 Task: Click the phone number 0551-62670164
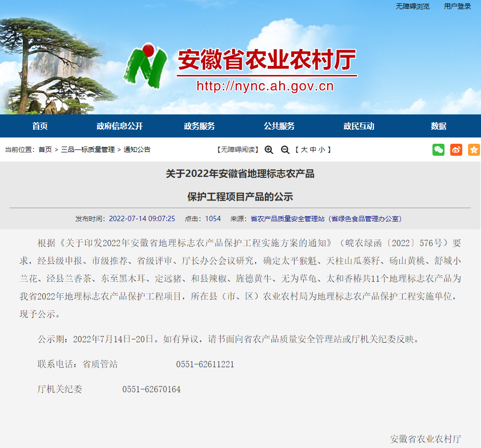(x=151, y=389)
